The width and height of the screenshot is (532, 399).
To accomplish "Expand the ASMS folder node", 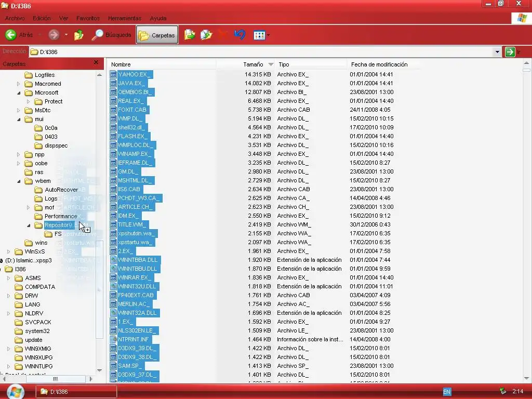I will tap(8, 278).
